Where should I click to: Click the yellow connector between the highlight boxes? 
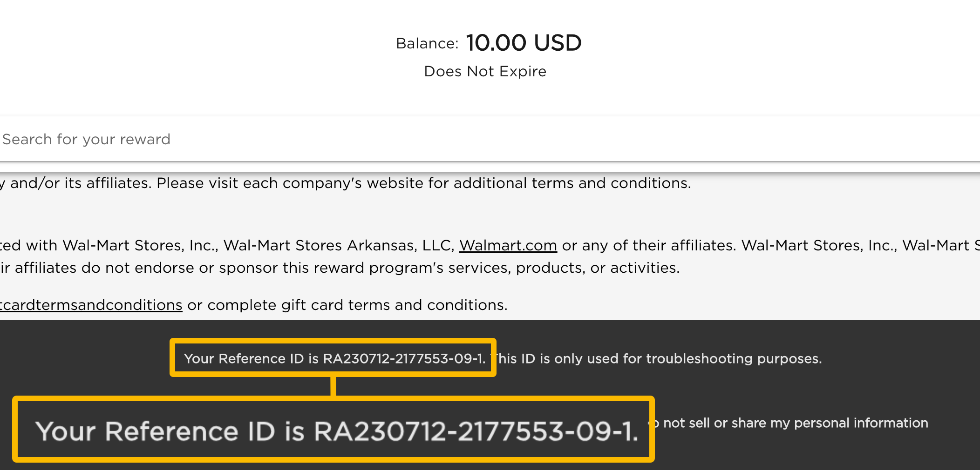(x=333, y=386)
